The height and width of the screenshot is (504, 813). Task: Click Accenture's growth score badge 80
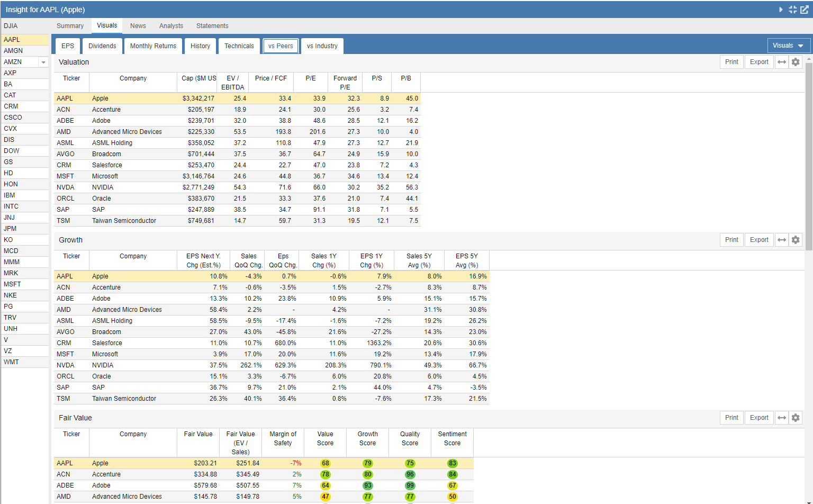tap(368, 474)
